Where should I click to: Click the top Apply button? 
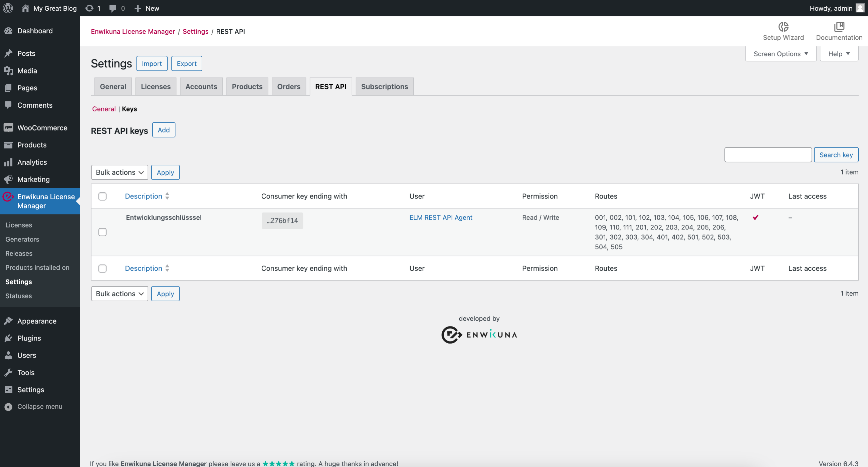pos(165,172)
